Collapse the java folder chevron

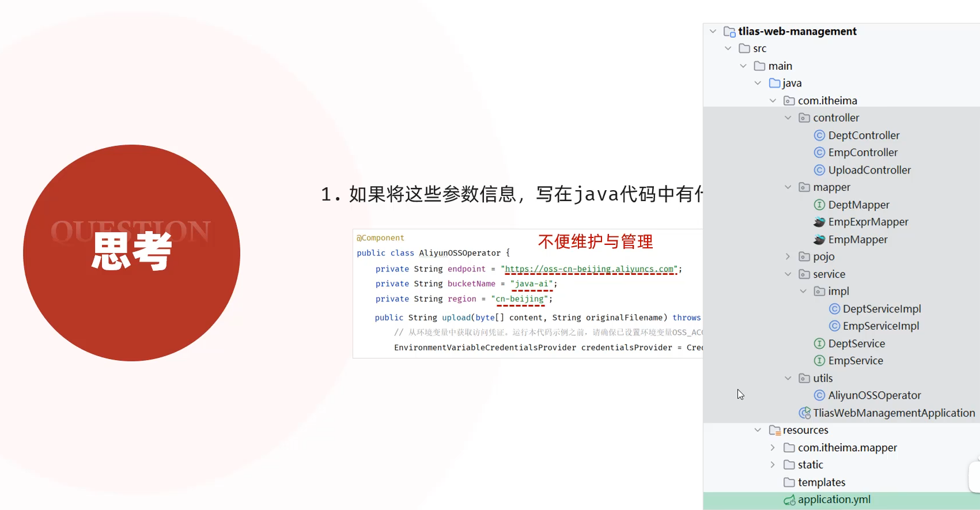758,83
